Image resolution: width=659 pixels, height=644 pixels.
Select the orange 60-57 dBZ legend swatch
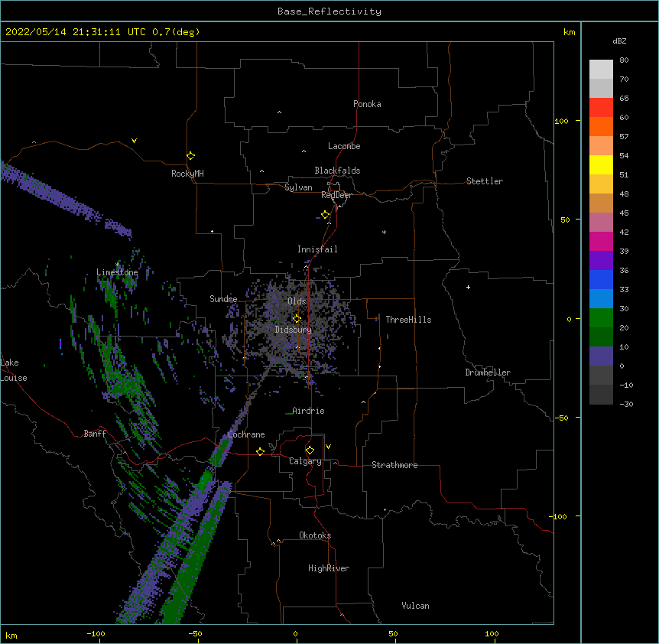point(601,126)
